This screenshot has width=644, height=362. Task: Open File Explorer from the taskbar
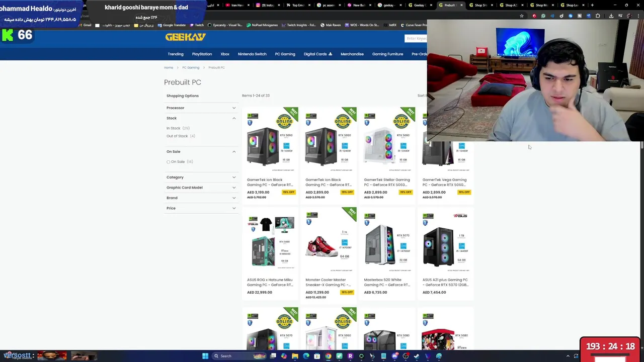point(295,356)
